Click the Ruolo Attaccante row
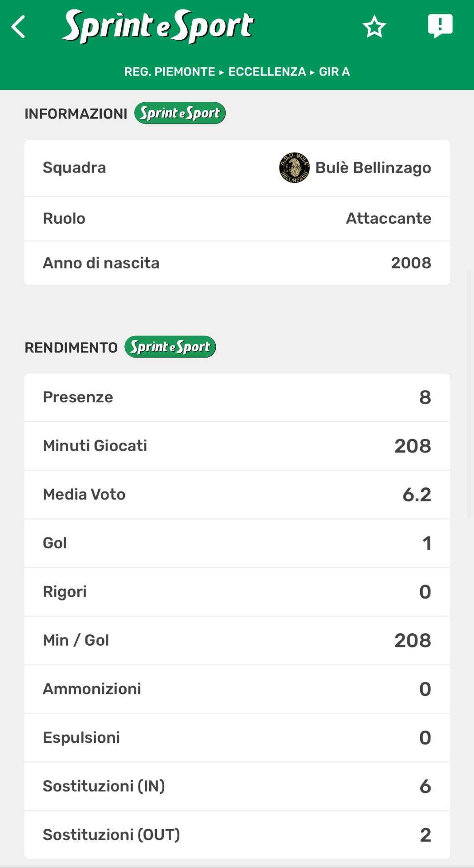Screen dimensions: 474x868 (x=237, y=218)
